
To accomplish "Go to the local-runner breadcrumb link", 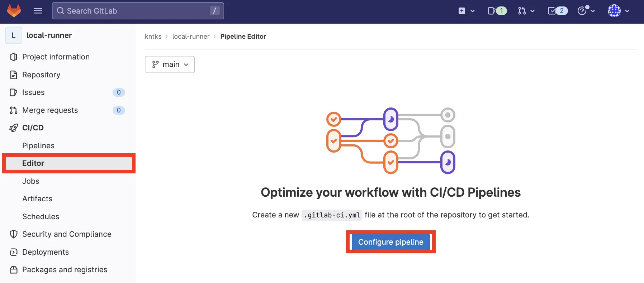I will pyautogui.click(x=191, y=37).
